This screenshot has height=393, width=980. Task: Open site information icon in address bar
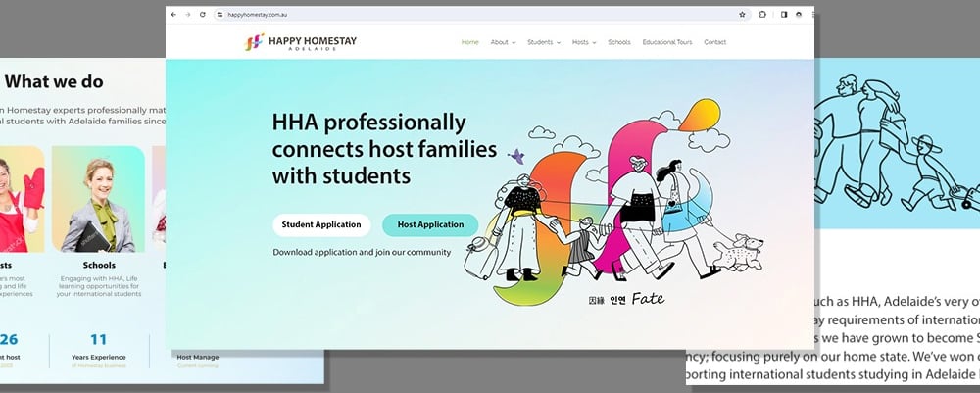coord(220,15)
